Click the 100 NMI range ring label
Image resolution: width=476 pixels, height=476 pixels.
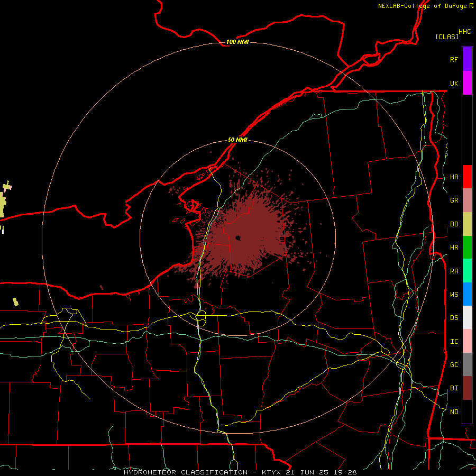click(x=237, y=42)
